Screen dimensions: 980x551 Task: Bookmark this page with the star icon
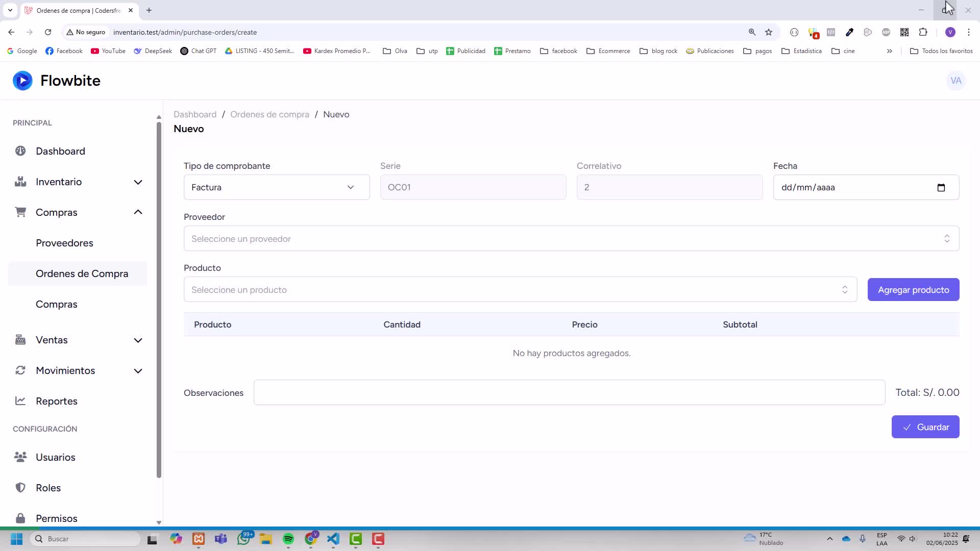click(769, 32)
